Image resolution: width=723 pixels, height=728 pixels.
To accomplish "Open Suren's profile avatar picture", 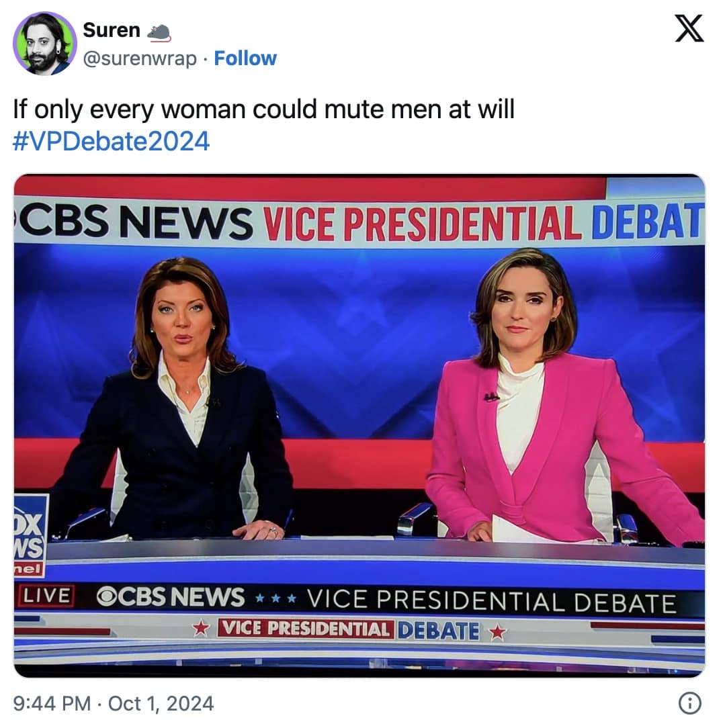I will [x=44, y=44].
